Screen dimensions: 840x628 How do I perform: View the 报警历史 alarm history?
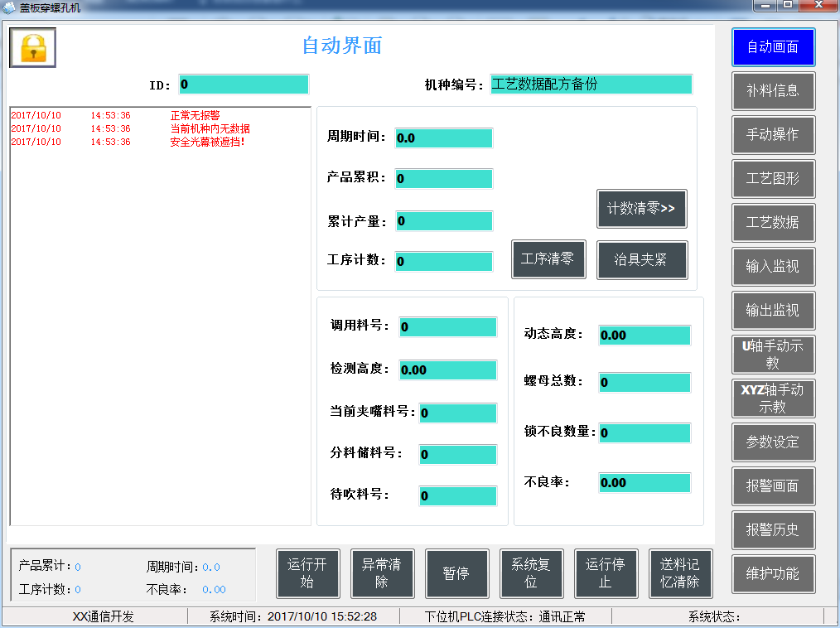coord(773,530)
